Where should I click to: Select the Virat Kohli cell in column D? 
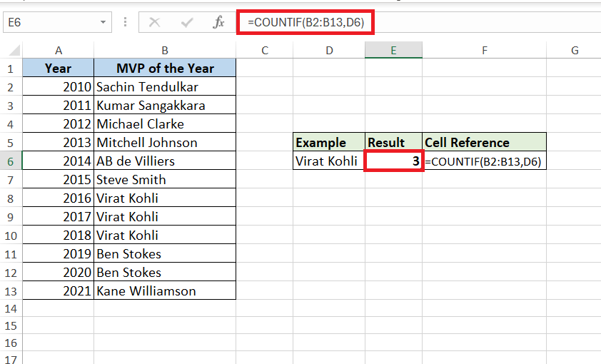tap(329, 161)
